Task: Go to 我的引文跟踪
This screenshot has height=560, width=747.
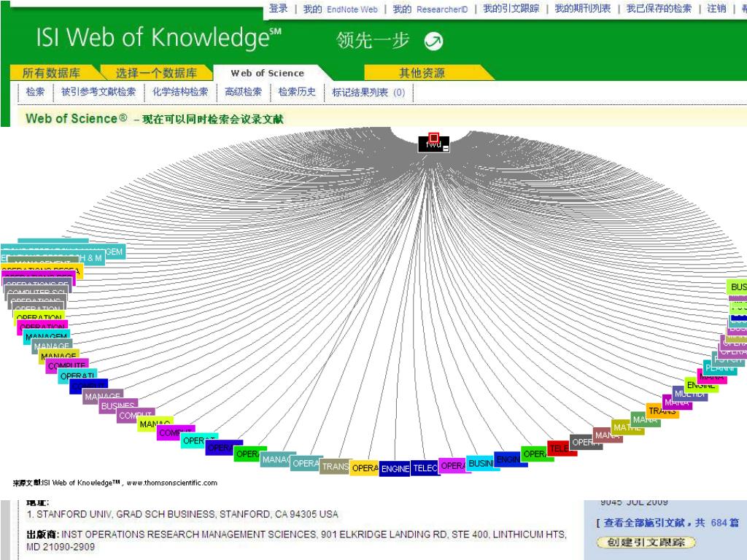Action: click(511, 9)
